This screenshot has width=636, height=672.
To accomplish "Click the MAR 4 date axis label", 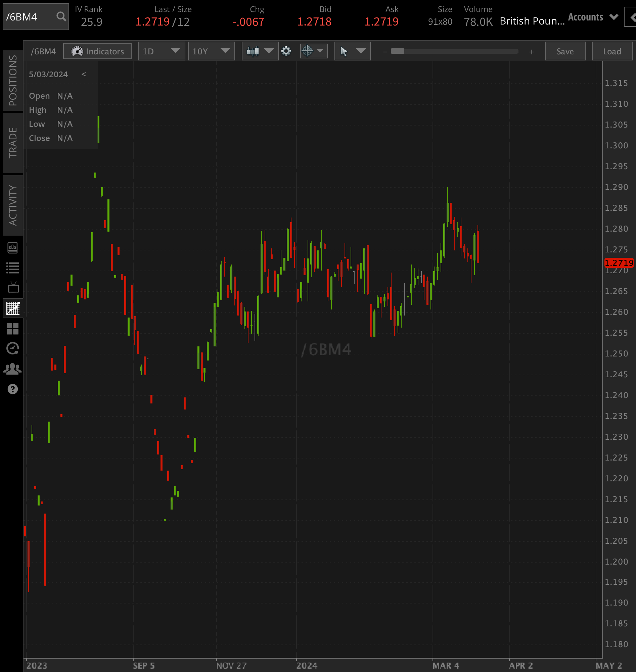I will pos(446,666).
